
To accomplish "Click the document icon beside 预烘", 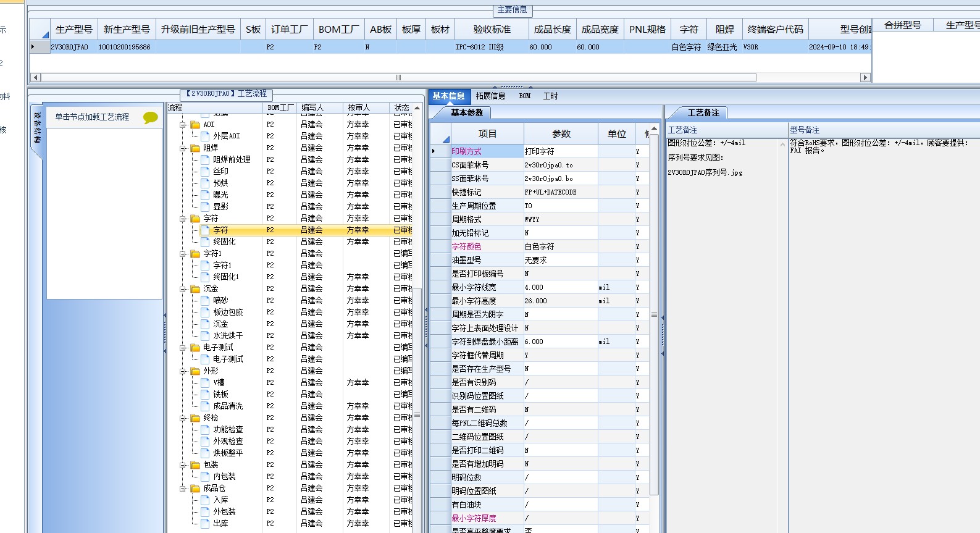I will point(205,183).
